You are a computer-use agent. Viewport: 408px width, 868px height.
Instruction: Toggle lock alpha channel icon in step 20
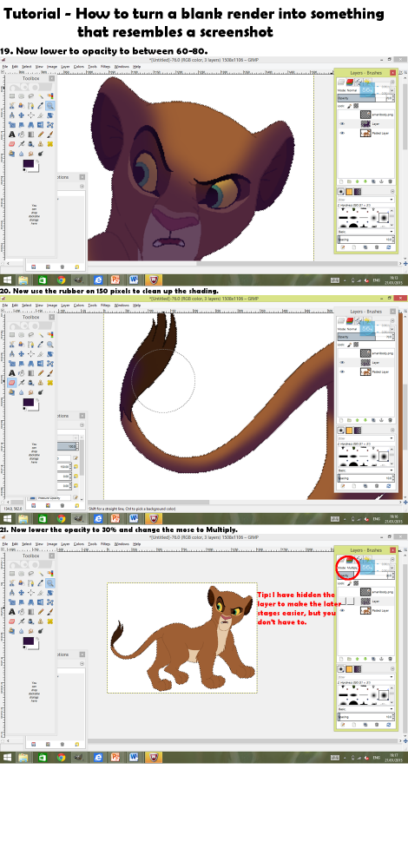pos(356,345)
